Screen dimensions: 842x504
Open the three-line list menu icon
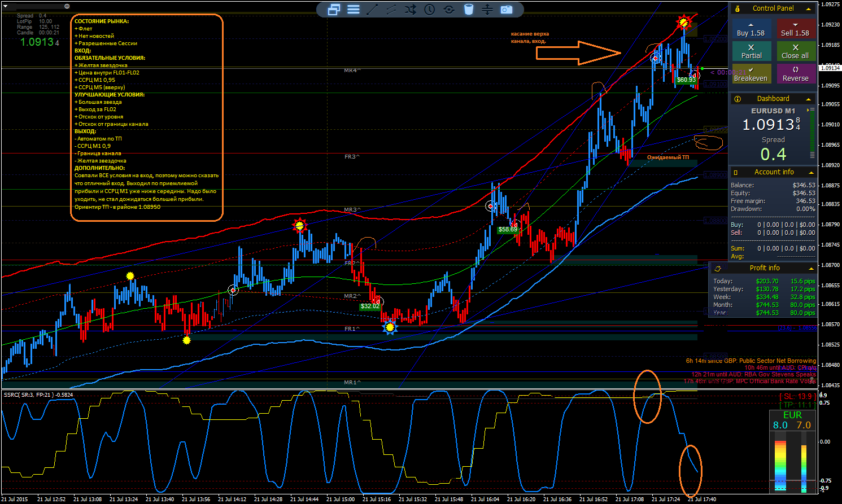(x=354, y=10)
